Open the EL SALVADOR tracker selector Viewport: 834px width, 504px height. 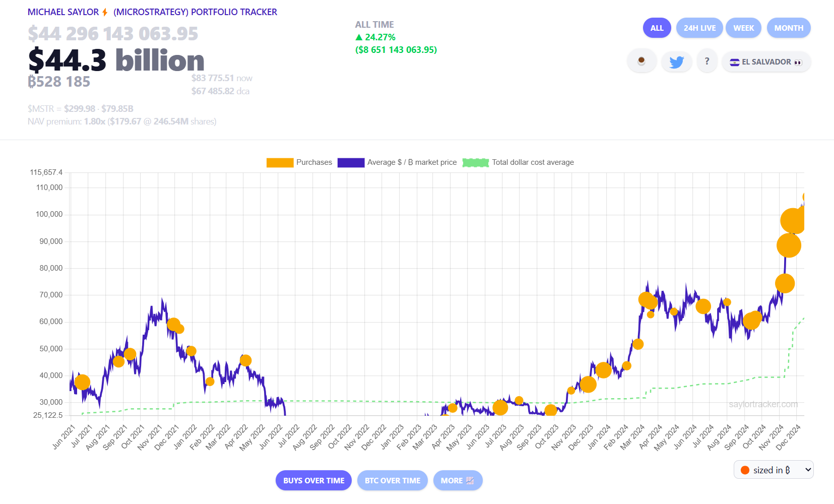(x=766, y=62)
